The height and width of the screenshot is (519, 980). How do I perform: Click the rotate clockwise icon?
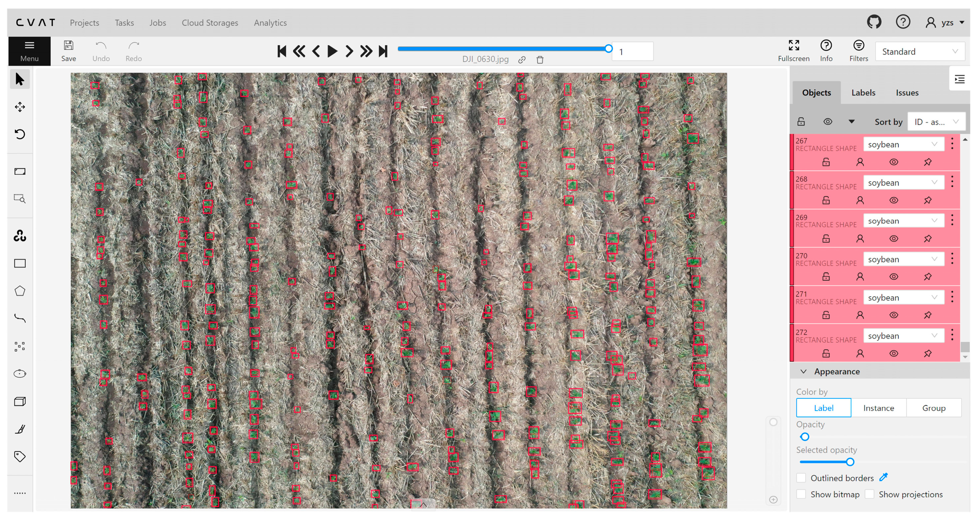(x=20, y=134)
